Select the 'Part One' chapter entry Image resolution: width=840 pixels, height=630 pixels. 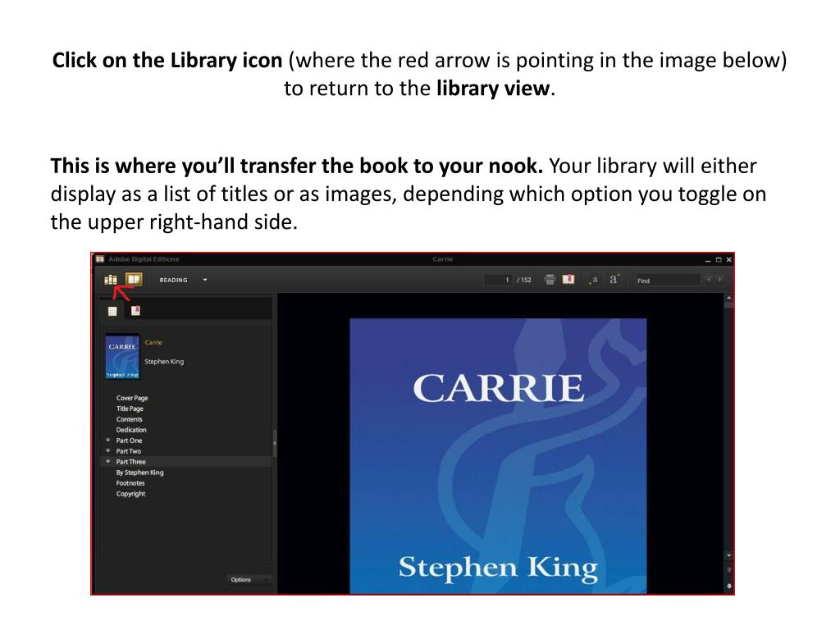(129, 441)
